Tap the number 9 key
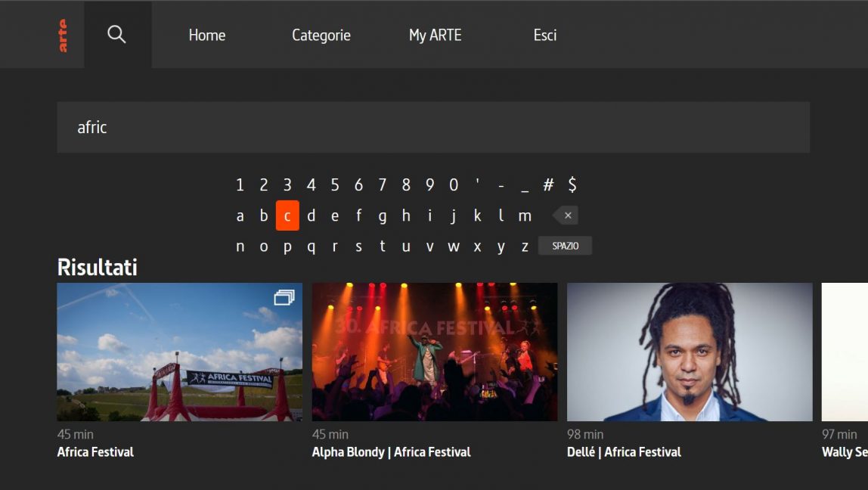The image size is (868, 490). (x=429, y=185)
